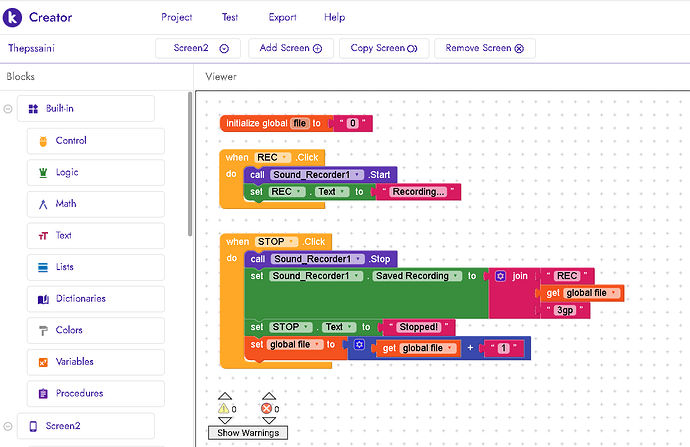Screen dimensions: 690x447
Task: Click the Show Warnings button
Action: point(246,432)
